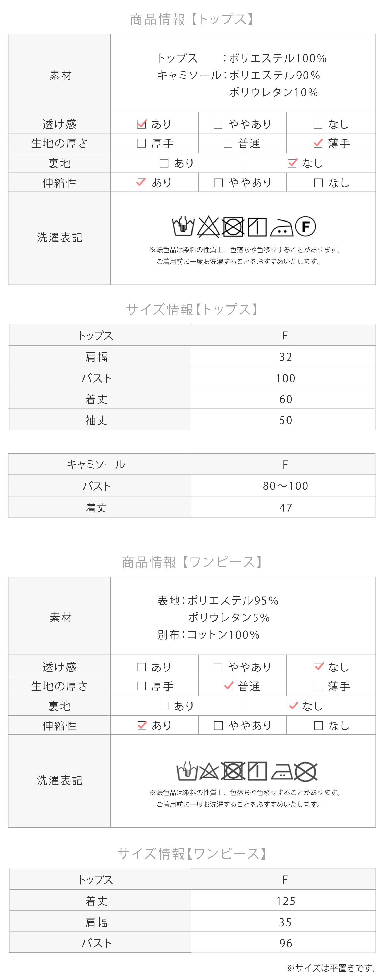Click the crossed-out circle no-dry-clean symbol
Screen dimensions: 383x980
[306, 771]
